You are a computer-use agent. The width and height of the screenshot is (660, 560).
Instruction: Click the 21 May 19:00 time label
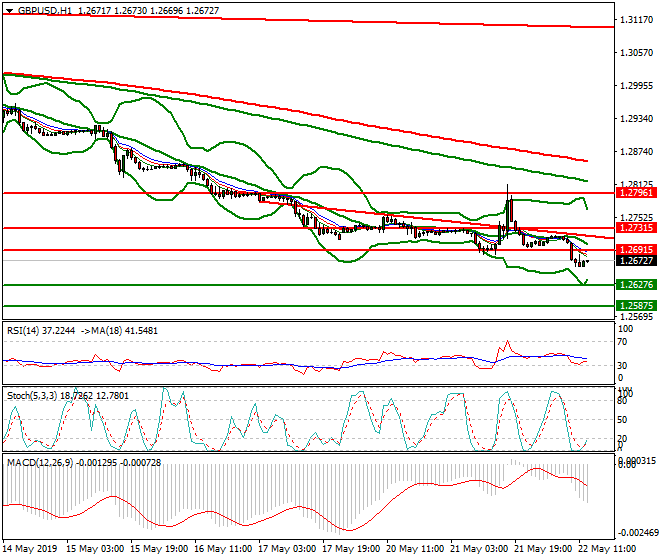coord(543,549)
